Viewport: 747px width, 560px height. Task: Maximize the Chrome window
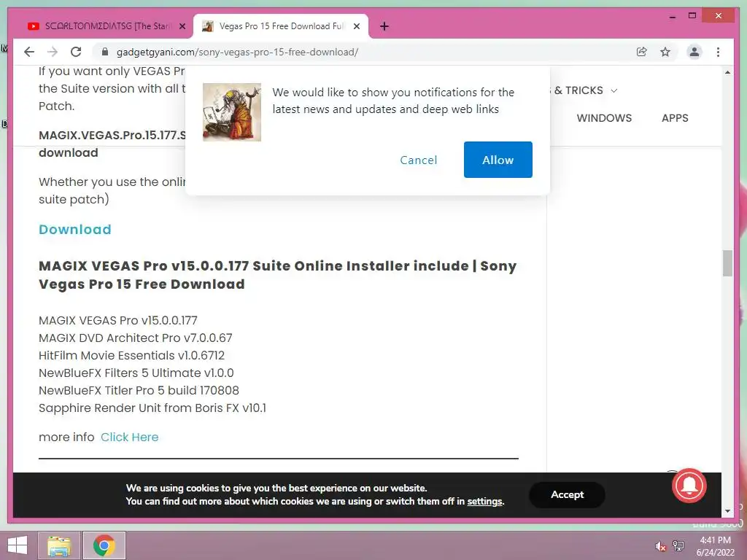692,16
